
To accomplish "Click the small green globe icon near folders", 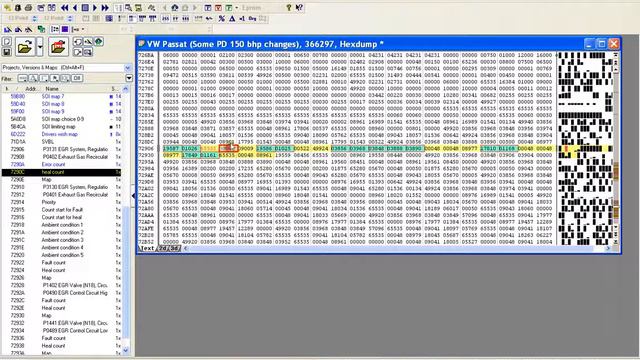I will (x=99, y=42).
